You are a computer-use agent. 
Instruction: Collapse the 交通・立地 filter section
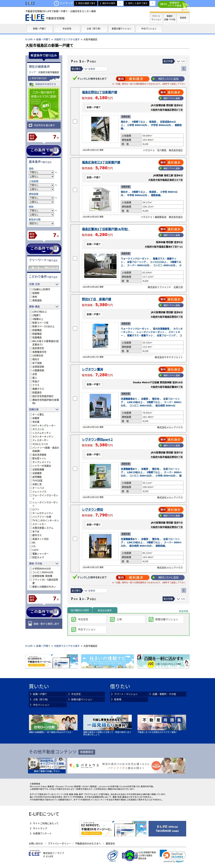44,284
